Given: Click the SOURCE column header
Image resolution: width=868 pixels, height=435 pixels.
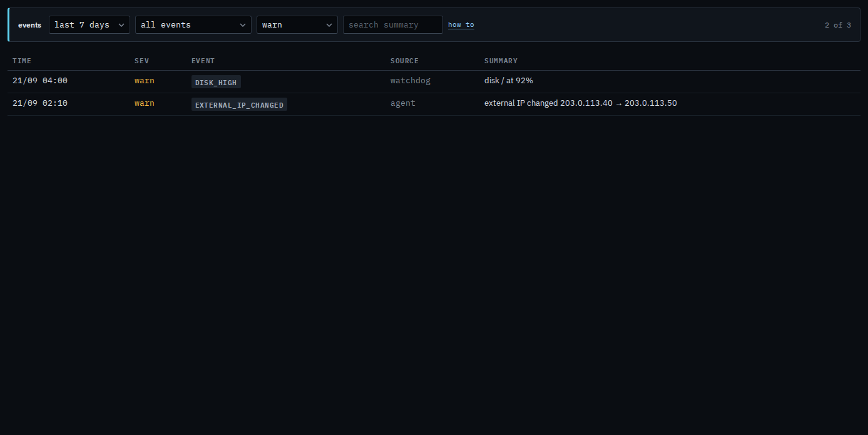Looking at the screenshot, I should click(x=404, y=61).
